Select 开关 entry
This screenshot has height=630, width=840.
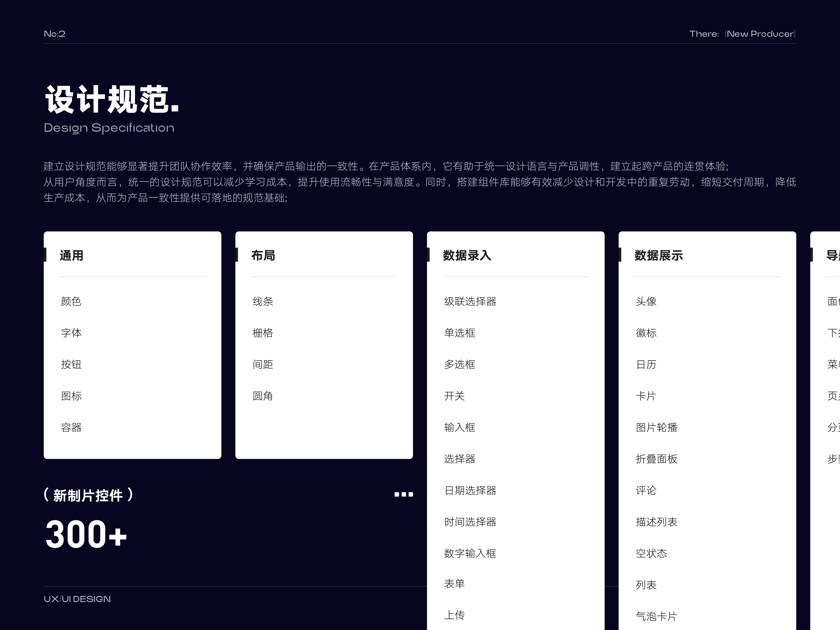click(455, 396)
